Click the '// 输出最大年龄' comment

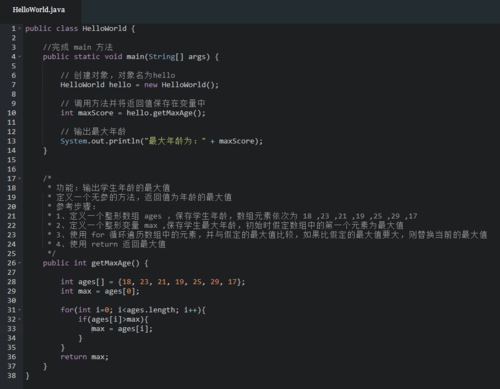coord(93,132)
